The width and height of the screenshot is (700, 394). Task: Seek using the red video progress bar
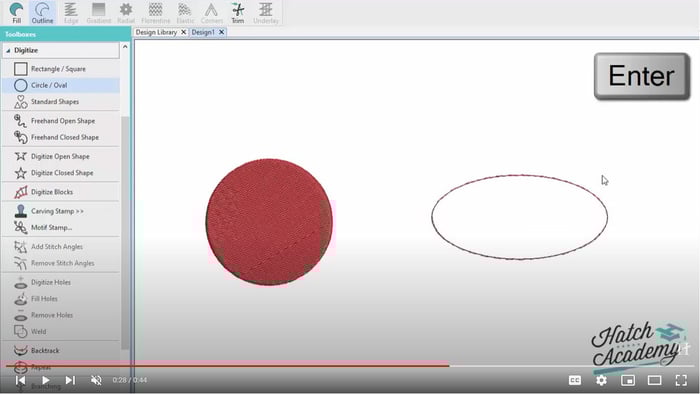click(x=228, y=366)
